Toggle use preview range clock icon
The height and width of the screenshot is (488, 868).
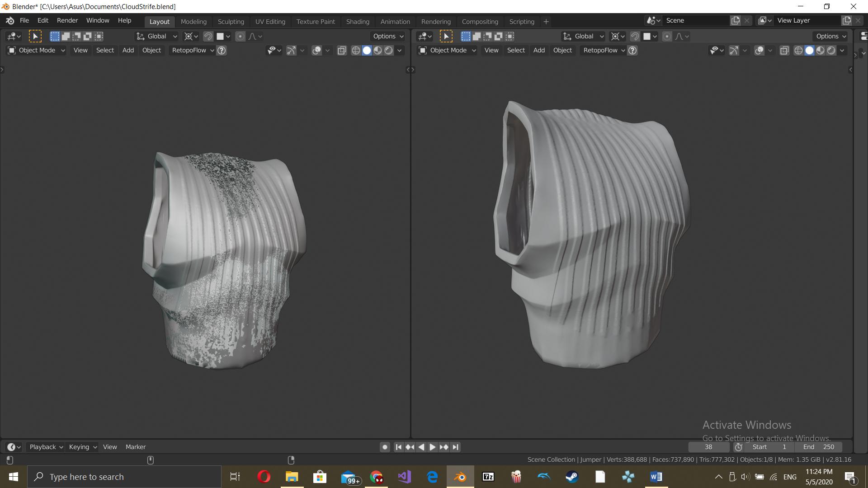[x=738, y=447]
